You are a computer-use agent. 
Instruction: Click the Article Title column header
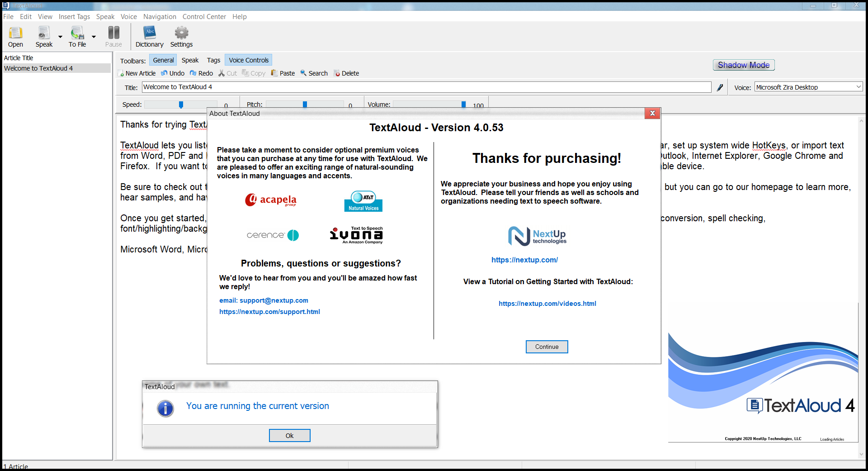point(57,58)
